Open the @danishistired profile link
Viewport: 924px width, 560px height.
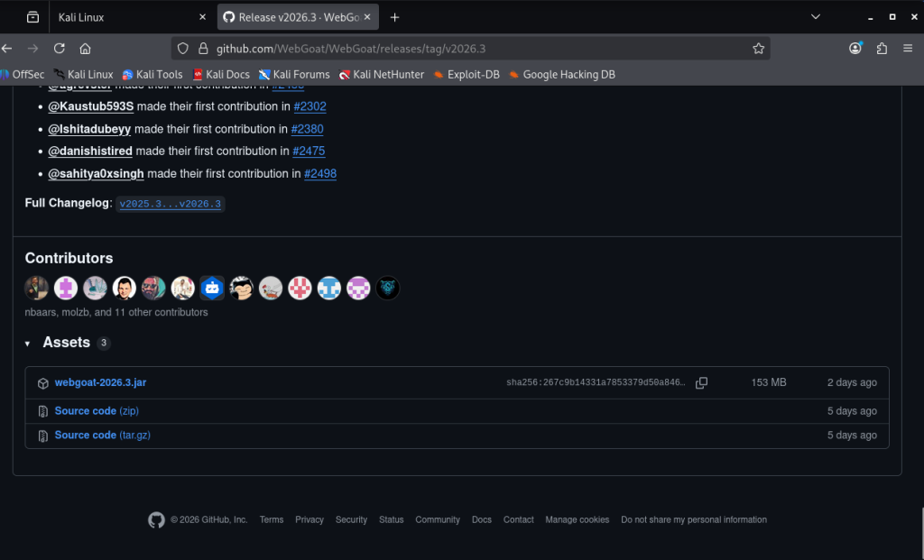tap(90, 151)
